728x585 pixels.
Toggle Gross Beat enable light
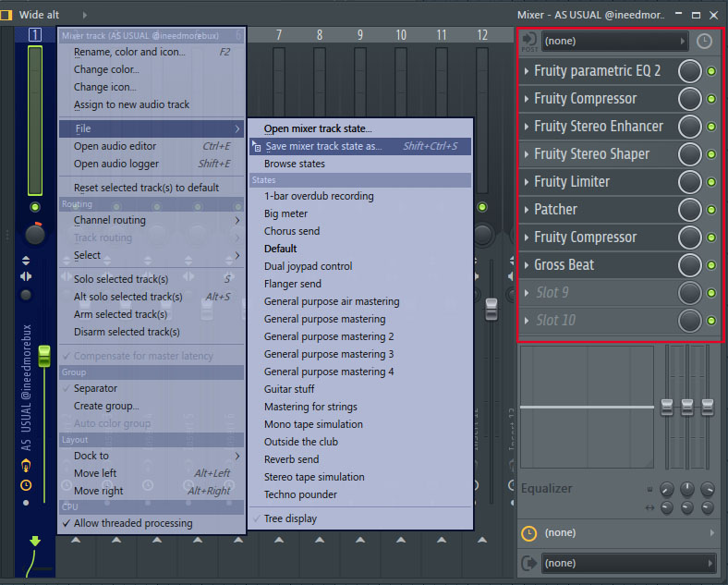(711, 265)
